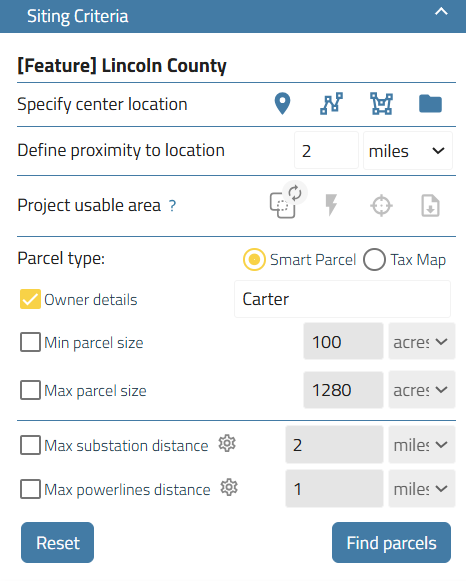Uncheck the Owner details checkbox
466x581 pixels.
click(x=30, y=299)
